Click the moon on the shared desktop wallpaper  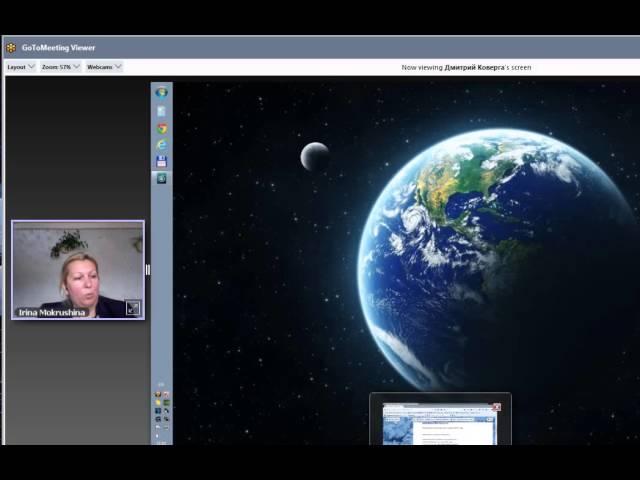coord(315,156)
